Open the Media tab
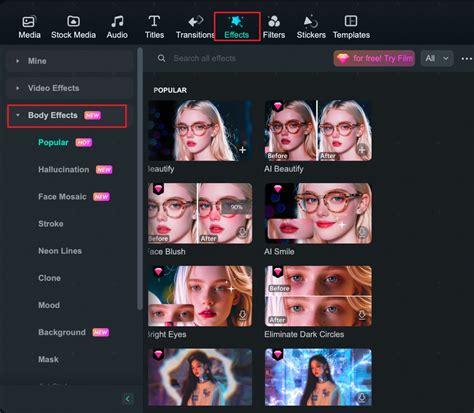This screenshot has width=474, height=413. 29,27
